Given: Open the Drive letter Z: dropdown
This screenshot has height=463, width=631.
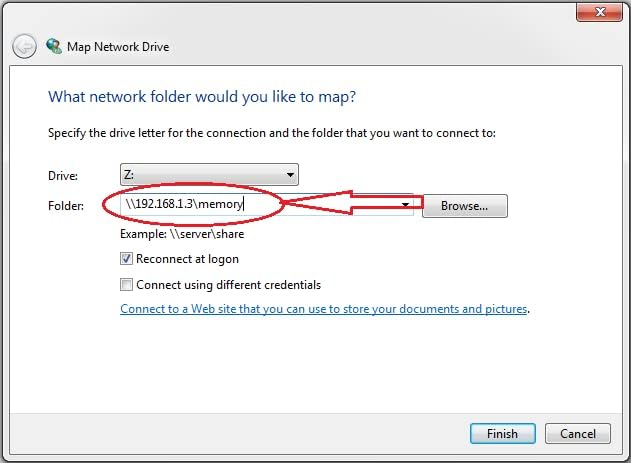Looking at the screenshot, I should (290, 175).
